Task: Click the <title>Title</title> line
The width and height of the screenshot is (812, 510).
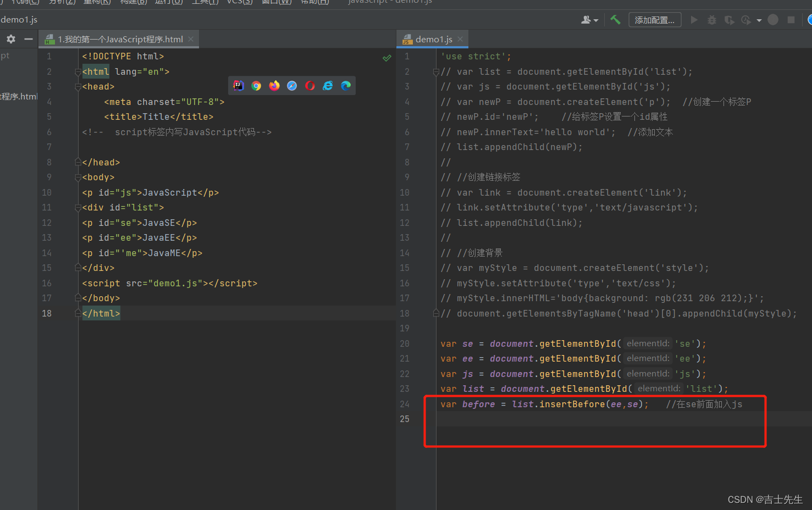Action: pos(159,117)
